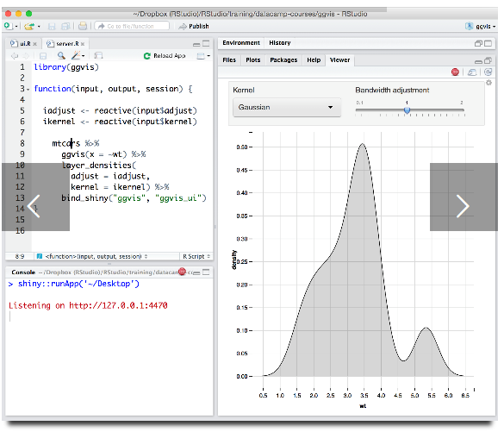Screen dimensions: 504x432
Task: Open viewer content in new window
Action: coord(472,72)
